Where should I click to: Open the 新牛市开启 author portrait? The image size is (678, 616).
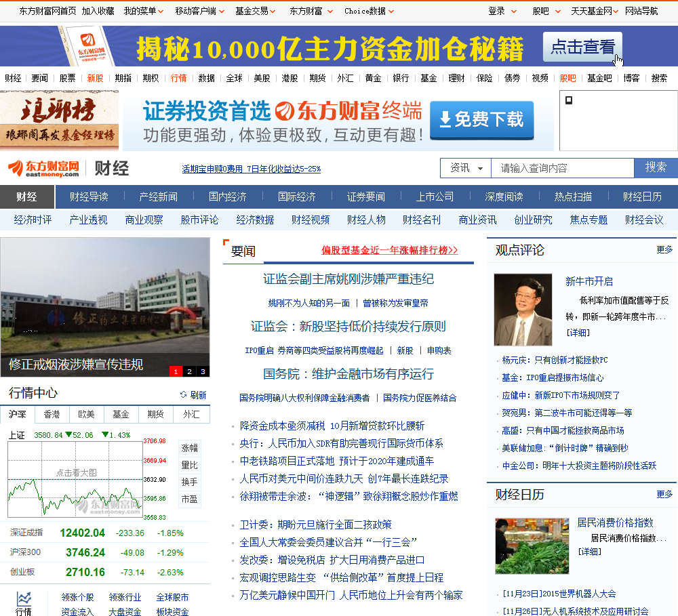[x=523, y=310]
